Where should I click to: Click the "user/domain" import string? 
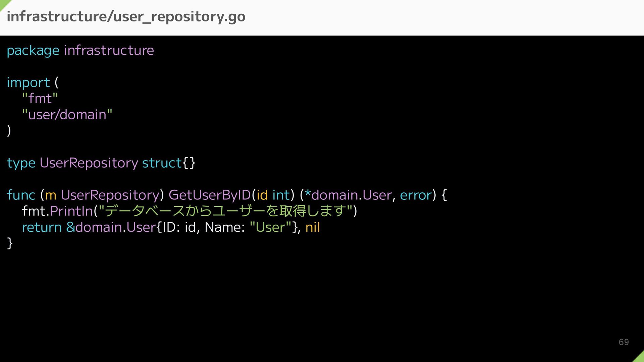coord(67,115)
